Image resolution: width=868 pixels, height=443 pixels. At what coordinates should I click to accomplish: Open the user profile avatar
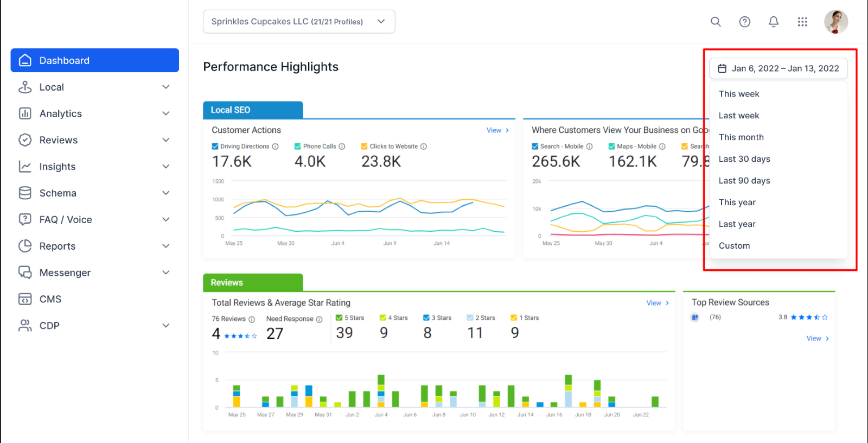coord(836,22)
